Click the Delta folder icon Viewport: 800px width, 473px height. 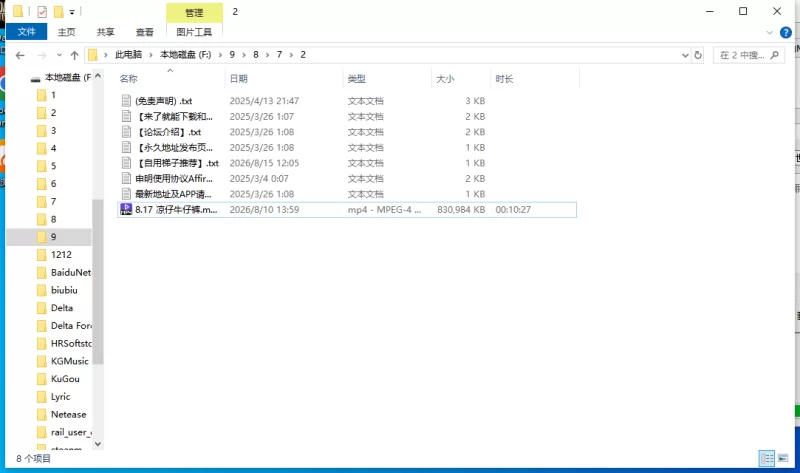point(42,308)
